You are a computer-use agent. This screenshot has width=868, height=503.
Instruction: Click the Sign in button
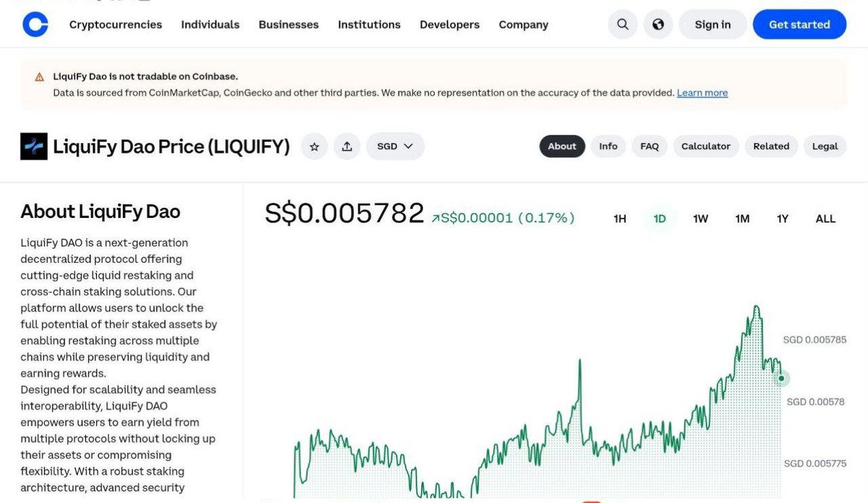(x=712, y=25)
